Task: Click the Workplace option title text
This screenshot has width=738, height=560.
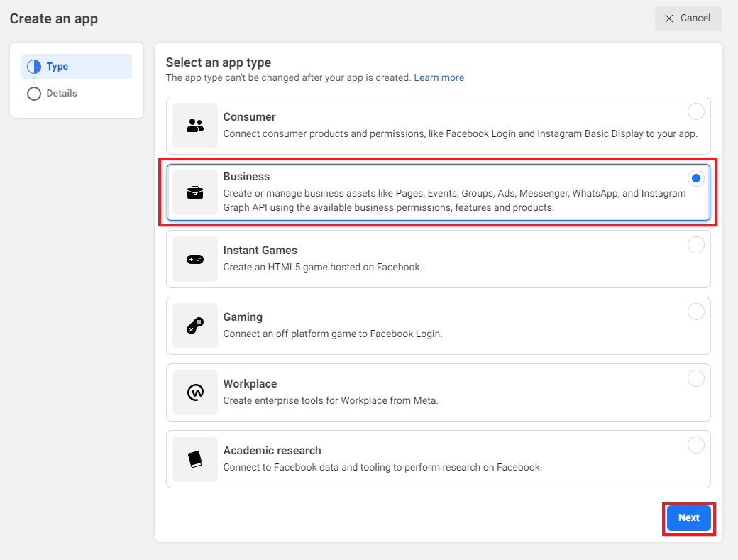Action: 250,384
